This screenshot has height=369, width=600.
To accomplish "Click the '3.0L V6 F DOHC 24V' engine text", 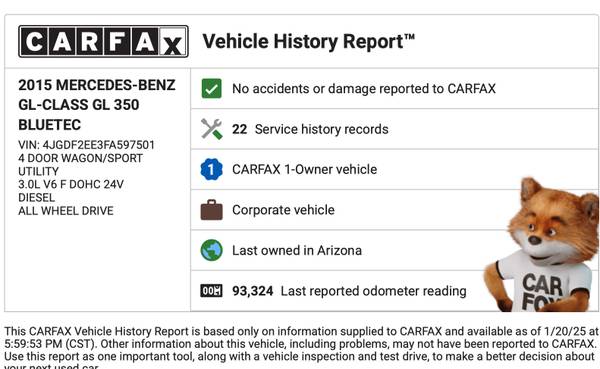I will click(71, 184).
